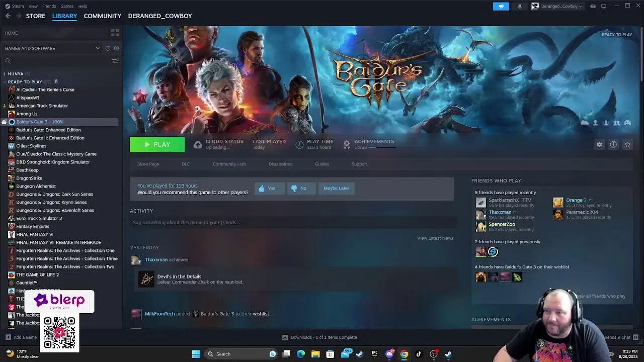Screen dimensions: 644x362
Task: Switch to the STORE tab
Action: pyautogui.click(x=36, y=16)
